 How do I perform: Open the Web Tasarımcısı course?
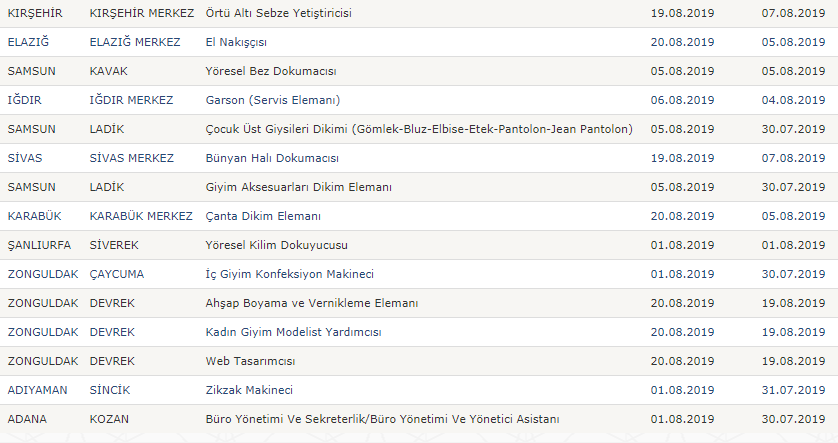click(250, 361)
